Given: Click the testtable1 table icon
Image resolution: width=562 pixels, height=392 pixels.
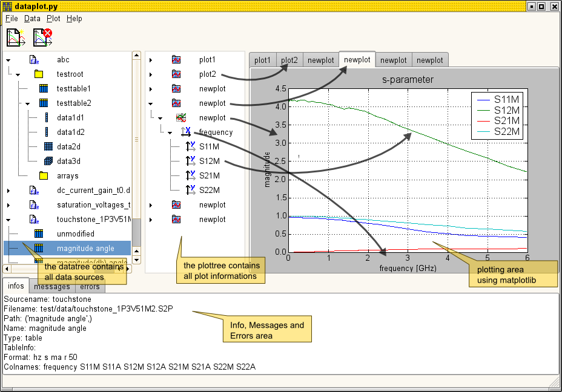Looking at the screenshot, I should (x=44, y=89).
